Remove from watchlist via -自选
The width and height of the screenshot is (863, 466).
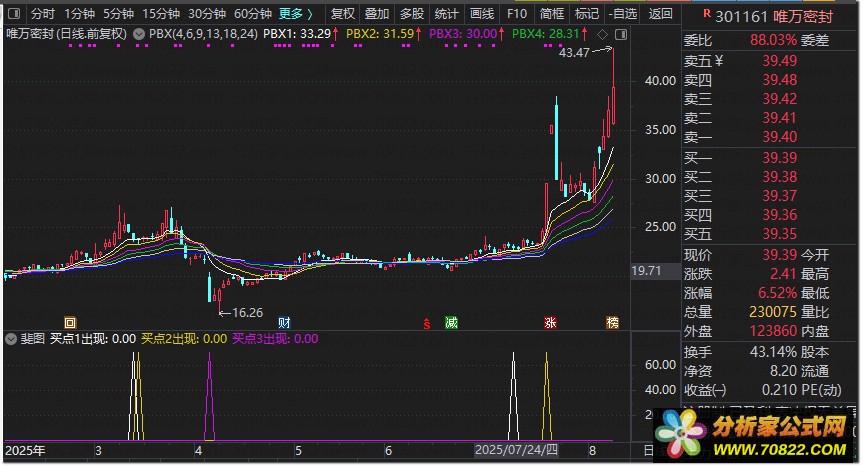[x=623, y=14]
